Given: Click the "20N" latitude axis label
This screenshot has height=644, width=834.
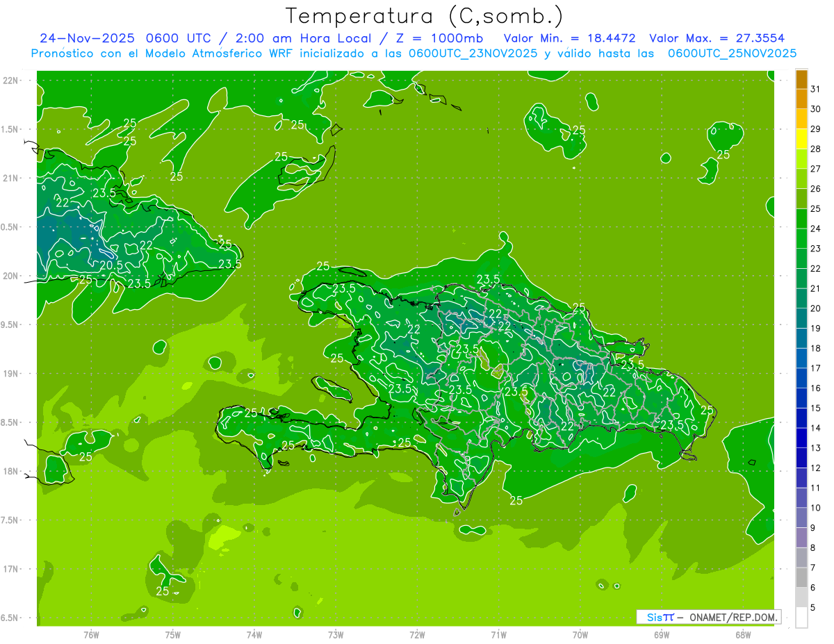Looking at the screenshot, I should coord(10,276).
